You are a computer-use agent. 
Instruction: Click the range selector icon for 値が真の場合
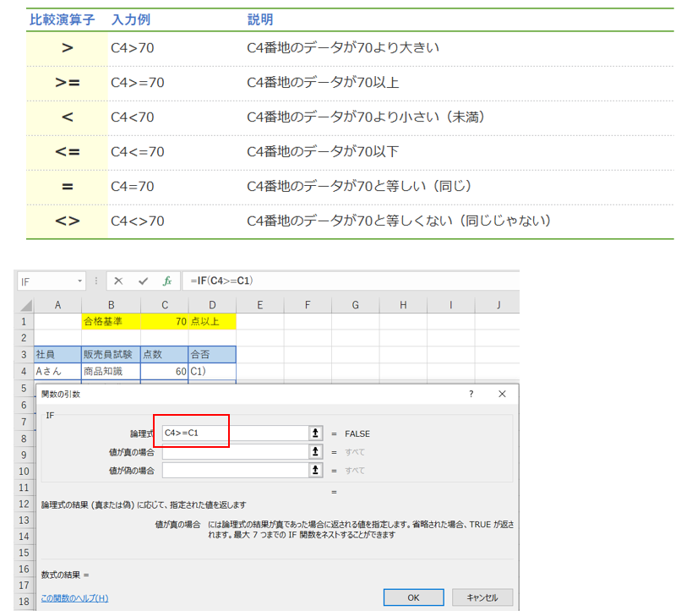pos(317,452)
